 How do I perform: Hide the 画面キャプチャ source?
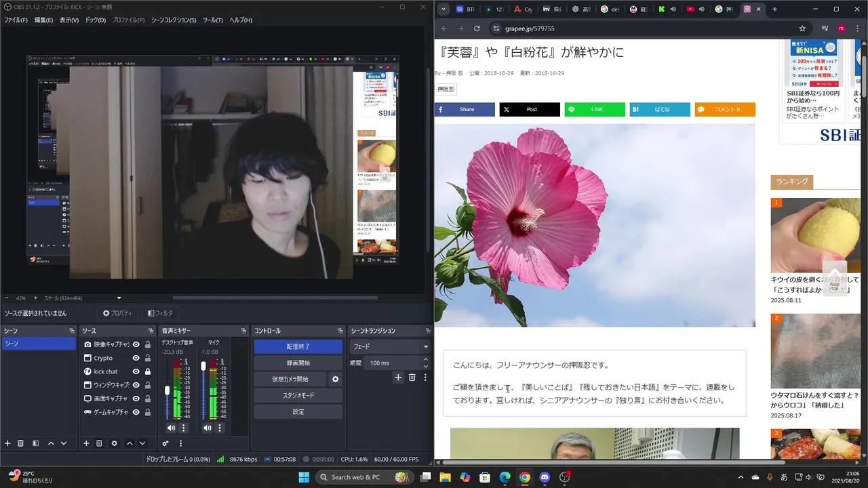136,399
